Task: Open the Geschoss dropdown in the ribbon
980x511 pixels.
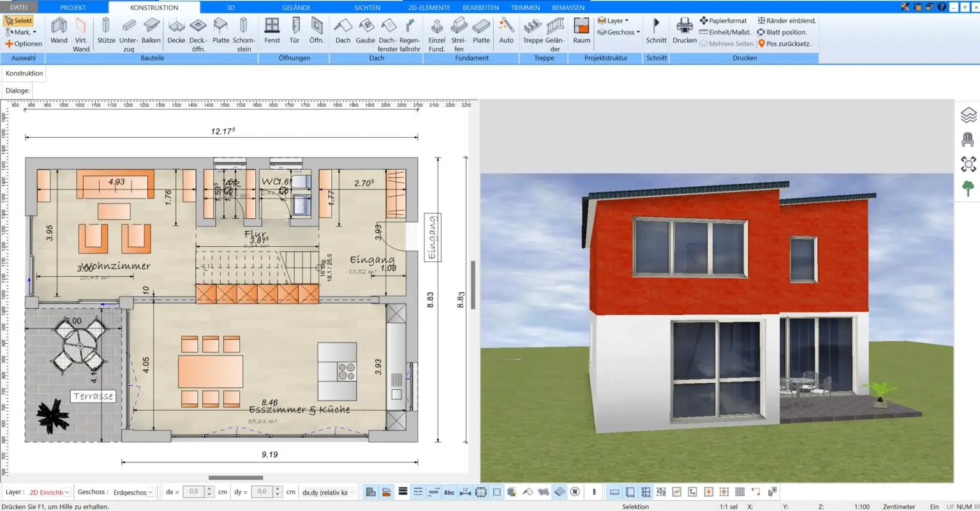Action: coord(618,32)
